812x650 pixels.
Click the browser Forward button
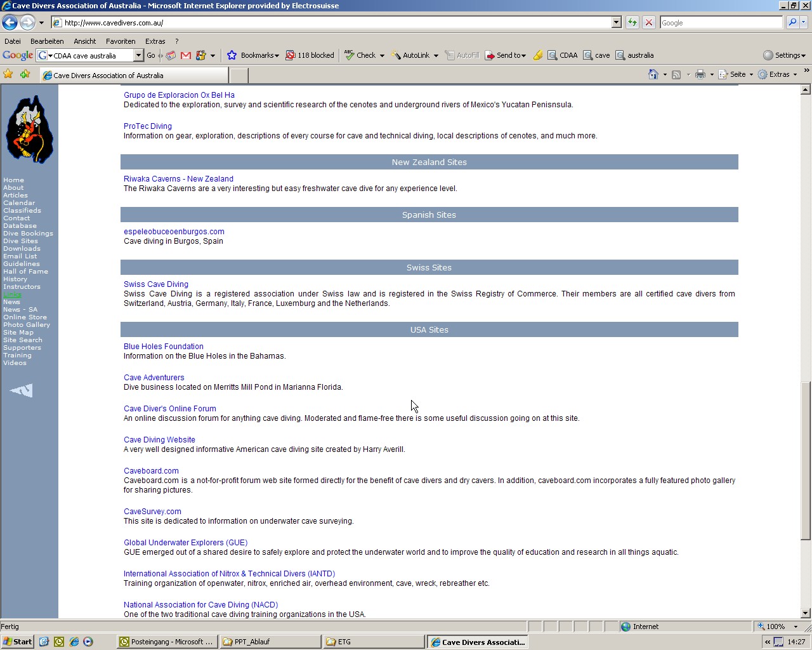(27, 22)
